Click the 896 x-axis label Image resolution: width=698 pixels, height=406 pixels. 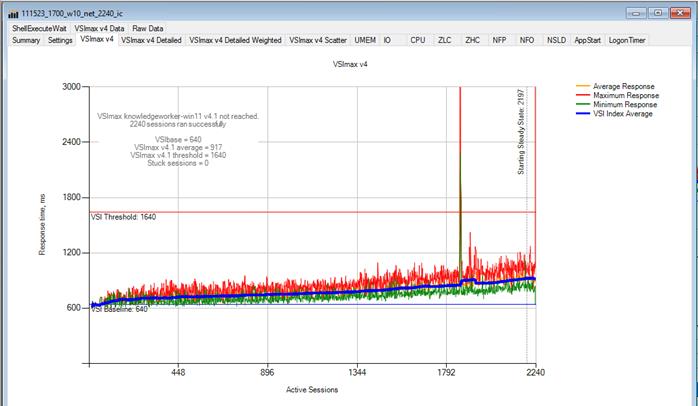pos(267,372)
